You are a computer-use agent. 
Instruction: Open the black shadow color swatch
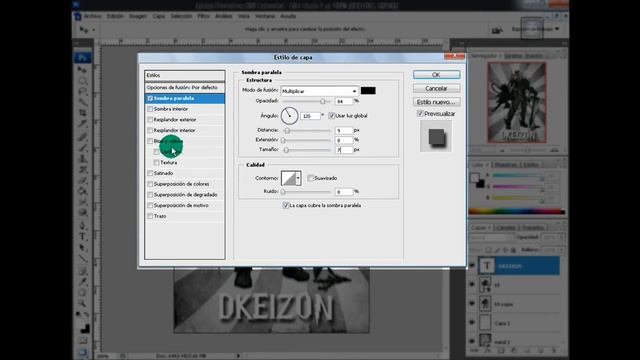[x=368, y=91]
